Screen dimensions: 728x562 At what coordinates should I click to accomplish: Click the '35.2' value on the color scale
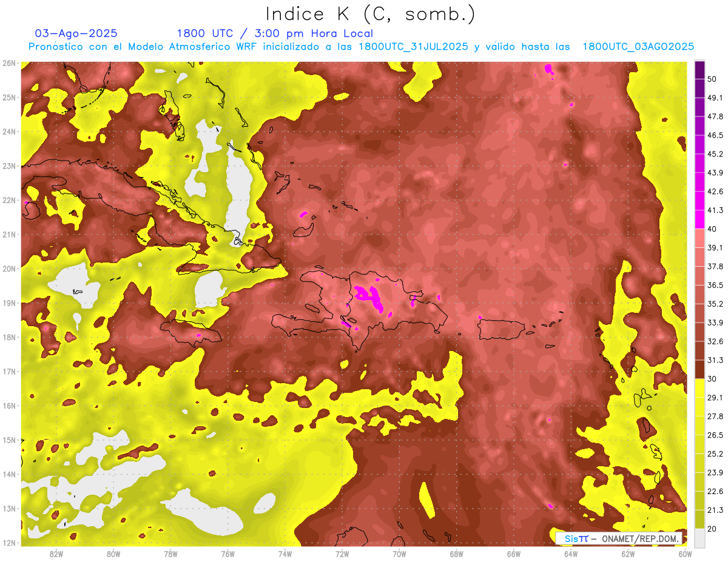715,304
